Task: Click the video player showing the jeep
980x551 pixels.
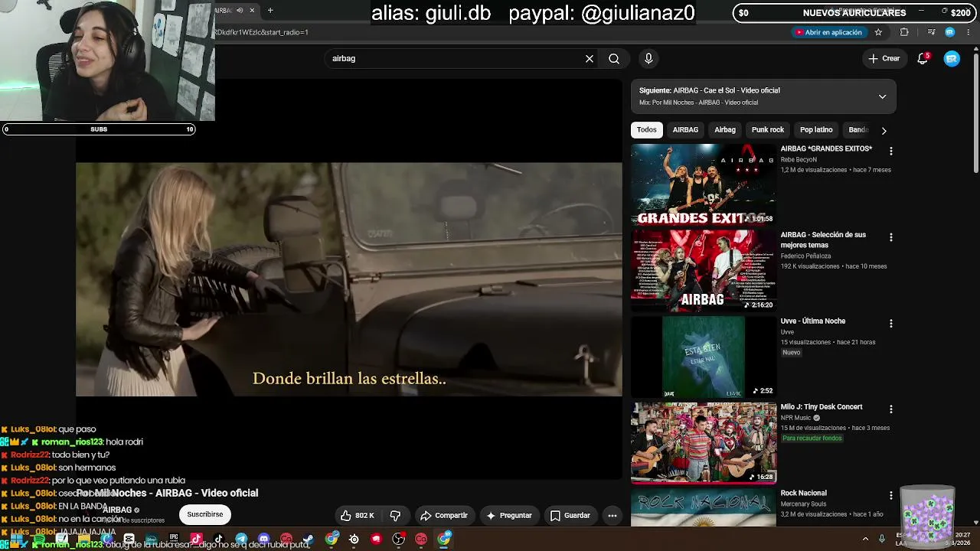Action: 349,279
